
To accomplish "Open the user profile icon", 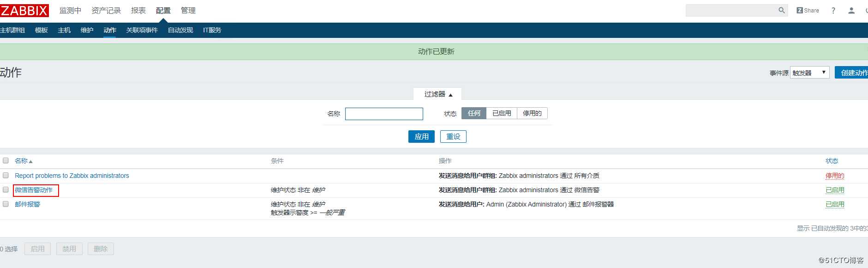I will tap(851, 10).
